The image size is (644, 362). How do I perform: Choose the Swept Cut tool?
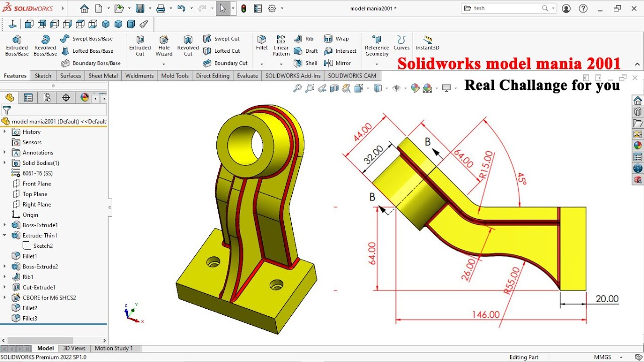[x=221, y=39]
